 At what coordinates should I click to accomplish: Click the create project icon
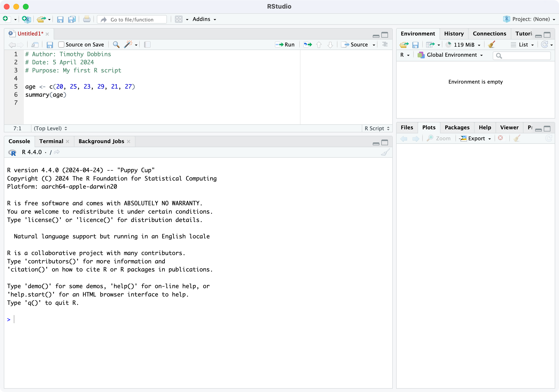pyautogui.click(x=26, y=19)
